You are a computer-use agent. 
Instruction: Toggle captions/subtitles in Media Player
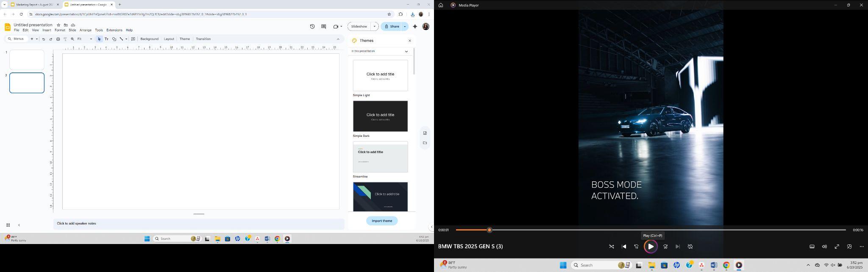click(x=812, y=247)
